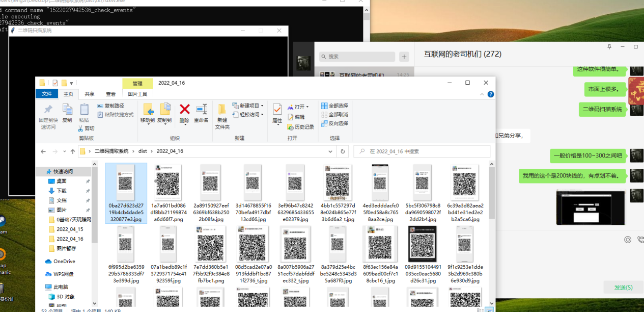Click Edit (编辑) in the ribbon
Viewport: 644px width, 312px height.
296,117
